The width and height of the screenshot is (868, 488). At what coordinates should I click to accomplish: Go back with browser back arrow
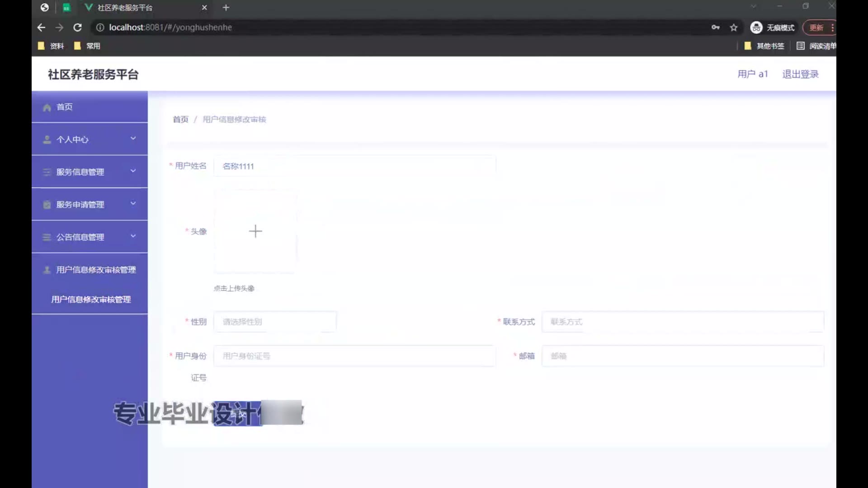point(41,28)
